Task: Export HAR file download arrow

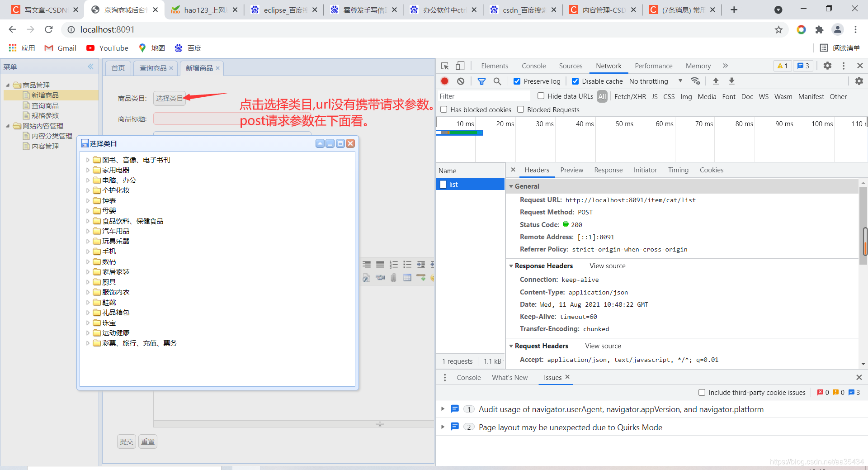Action: pos(731,81)
